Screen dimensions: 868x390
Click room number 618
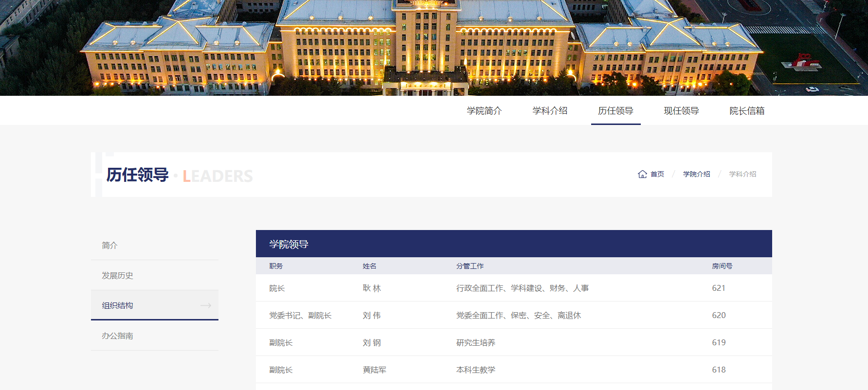point(719,370)
